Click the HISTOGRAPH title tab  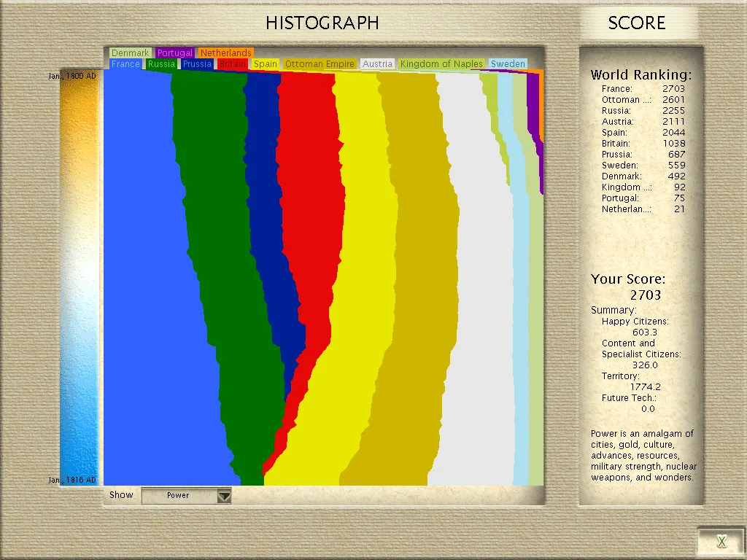pos(322,23)
